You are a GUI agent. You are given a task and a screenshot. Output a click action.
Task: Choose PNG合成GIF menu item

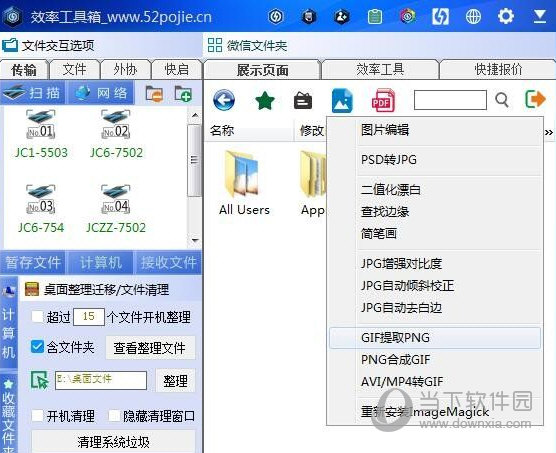(435, 359)
